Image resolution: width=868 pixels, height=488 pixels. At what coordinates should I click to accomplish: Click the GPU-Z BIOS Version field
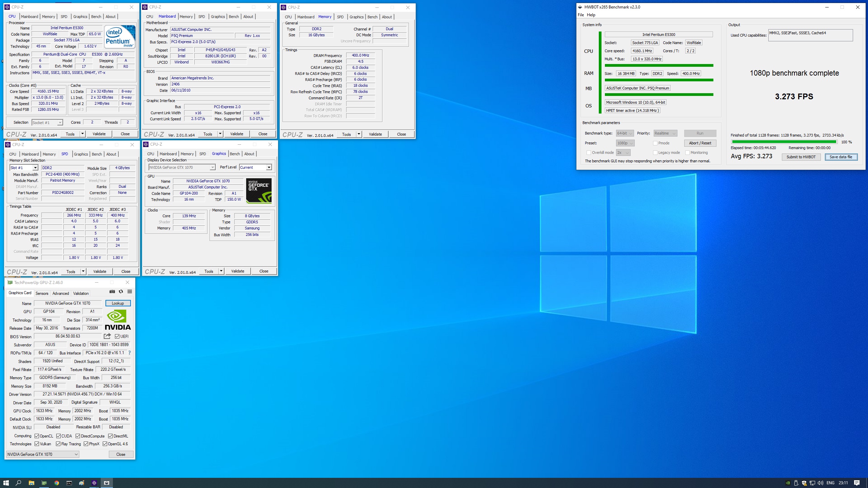pyautogui.click(x=68, y=336)
